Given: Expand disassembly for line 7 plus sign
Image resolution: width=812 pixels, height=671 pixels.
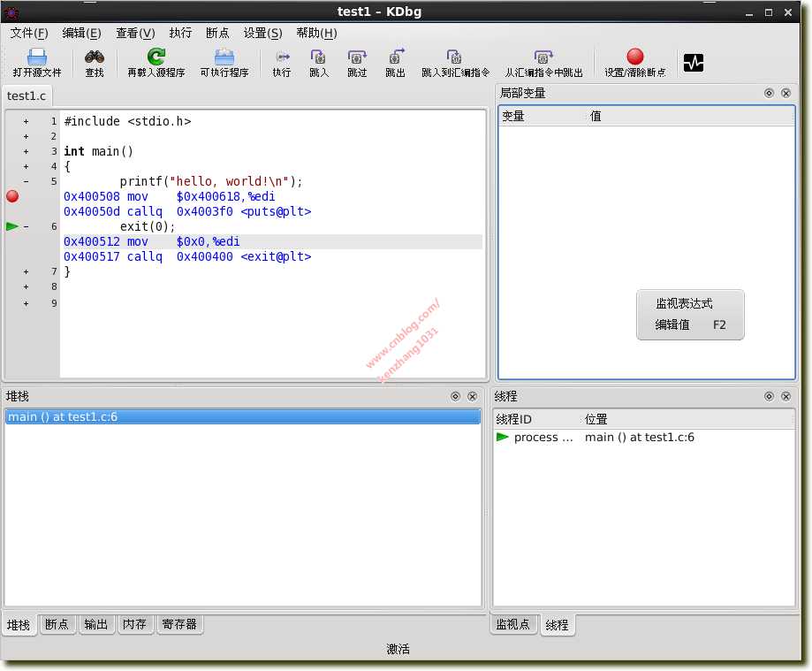Looking at the screenshot, I should click(26, 271).
